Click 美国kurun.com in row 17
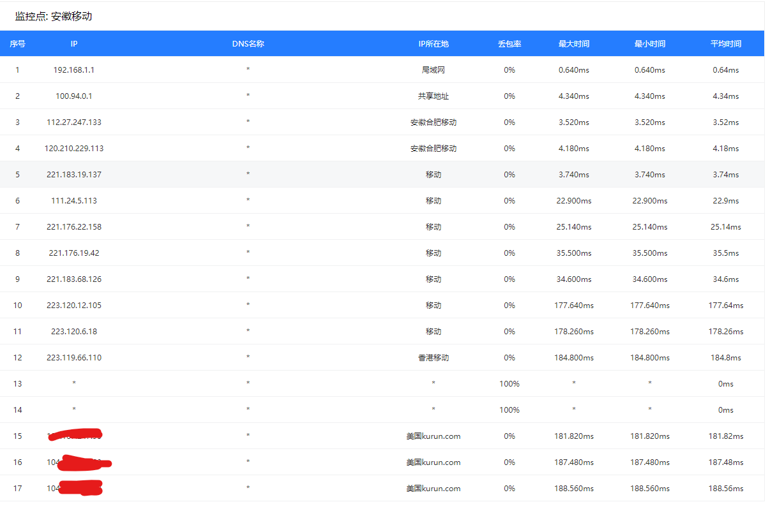 pos(433,489)
